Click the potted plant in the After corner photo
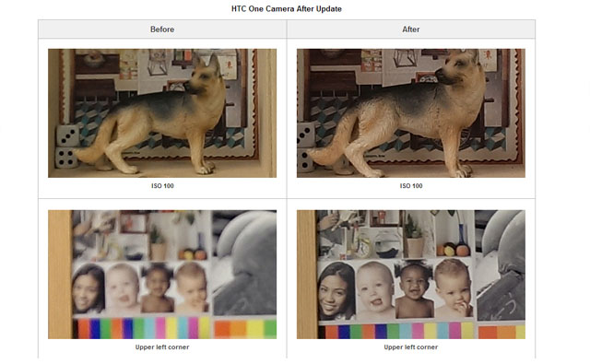The width and height of the screenshot is (590, 364). 415,237
